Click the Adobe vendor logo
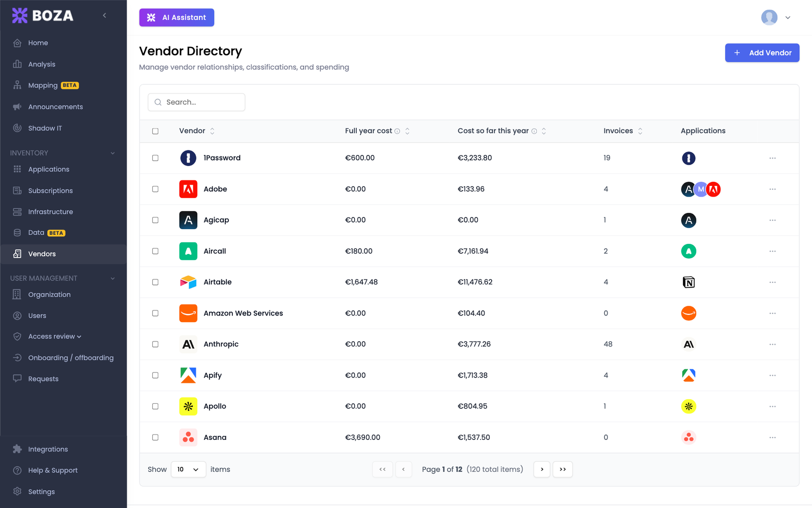Screen dimensions: 812x508 pyautogui.click(x=188, y=189)
